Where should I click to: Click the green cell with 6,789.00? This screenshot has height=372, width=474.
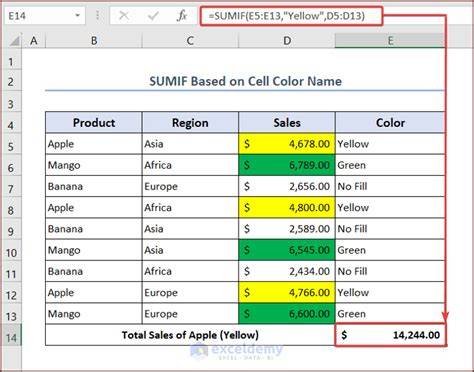point(287,165)
